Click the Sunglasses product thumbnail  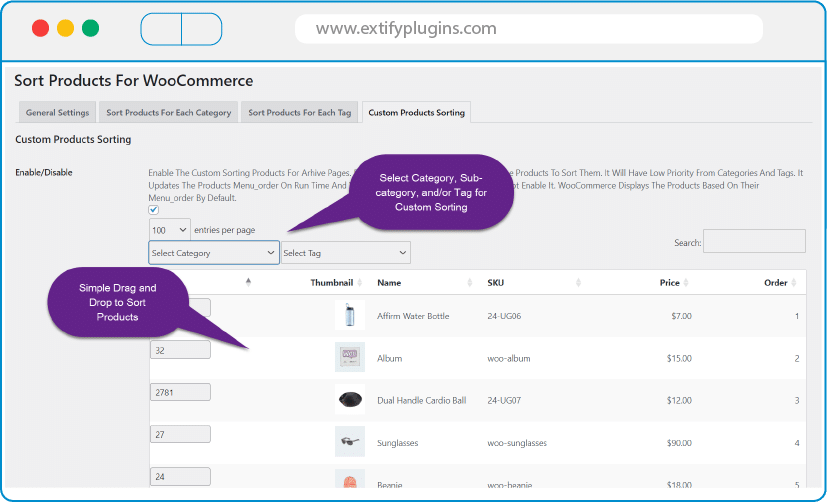coord(349,442)
